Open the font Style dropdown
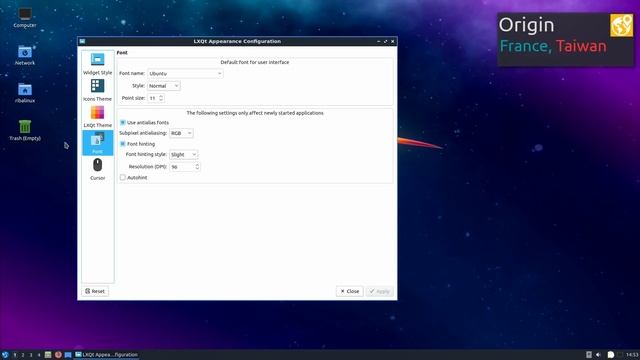 tap(163, 86)
